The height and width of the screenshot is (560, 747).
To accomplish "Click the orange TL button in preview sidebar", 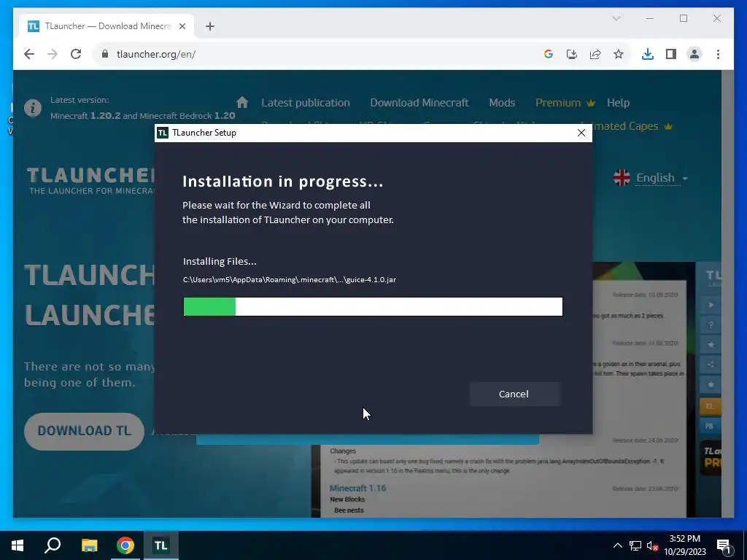I will click(x=710, y=406).
